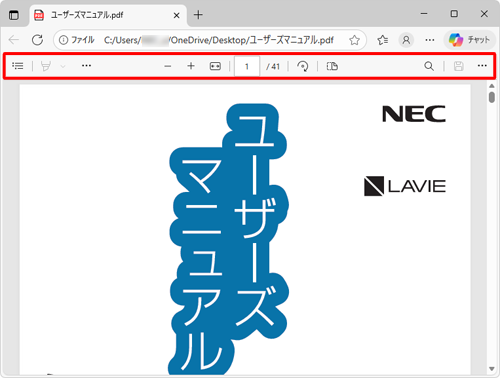Switch the page view layout
The height and width of the screenshot is (378, 500).
coord(332,66)
